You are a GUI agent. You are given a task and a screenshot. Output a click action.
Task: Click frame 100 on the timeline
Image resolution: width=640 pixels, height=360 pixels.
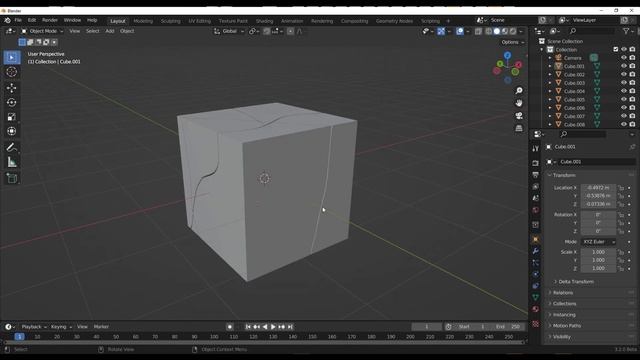point(214,337)
